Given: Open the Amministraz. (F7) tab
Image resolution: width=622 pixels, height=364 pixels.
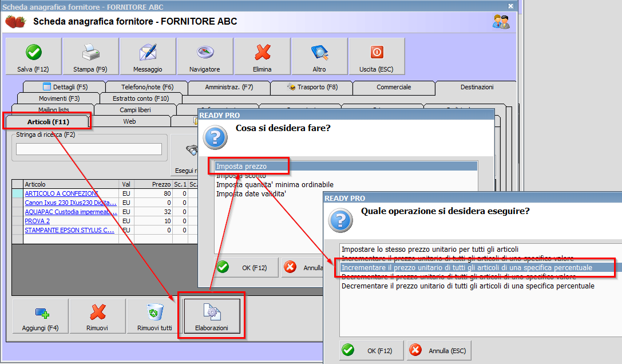Looking at the screenshot, I should [x=229, y=87].
